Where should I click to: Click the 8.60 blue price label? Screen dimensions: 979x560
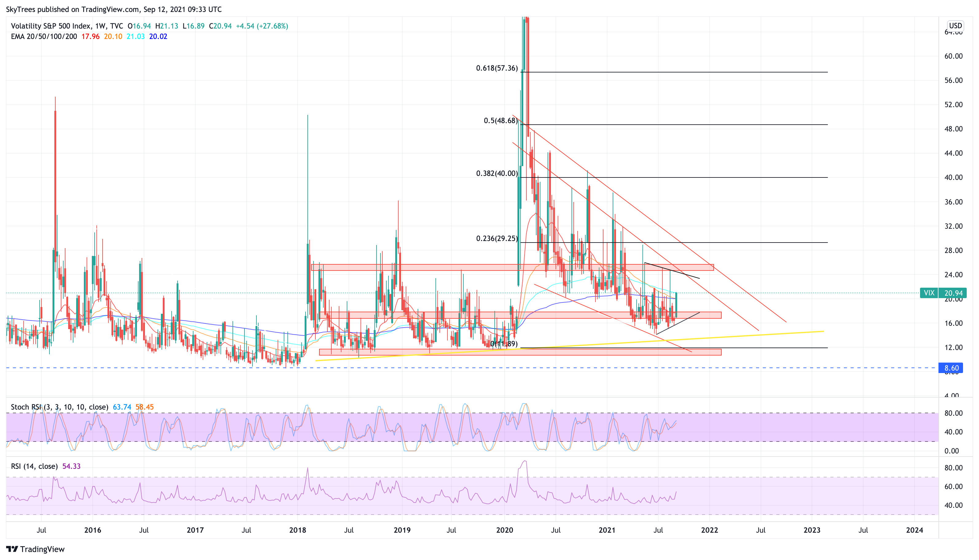(x=951, y=368)
